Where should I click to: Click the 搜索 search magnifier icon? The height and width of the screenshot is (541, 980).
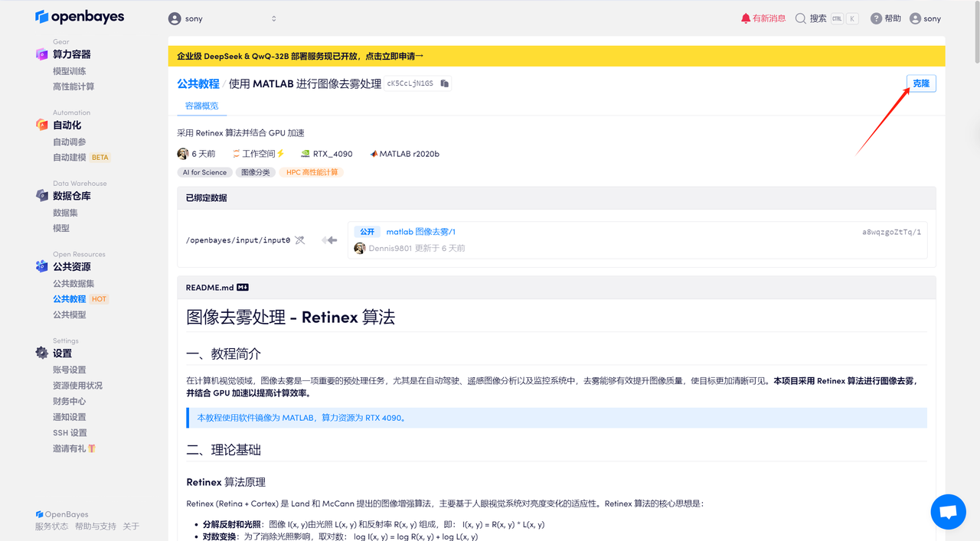click(x=801, y=18)
